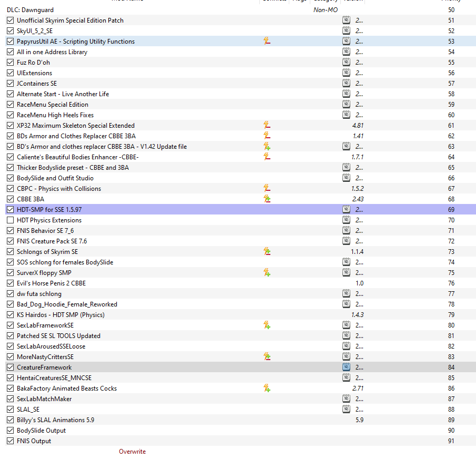Toggle the BodySlide Output checkbox

11,430
